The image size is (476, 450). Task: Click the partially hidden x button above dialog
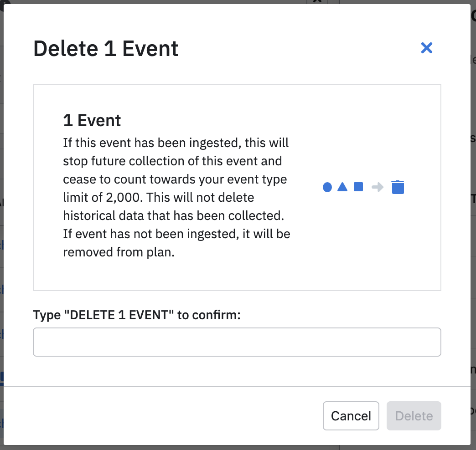318,2
